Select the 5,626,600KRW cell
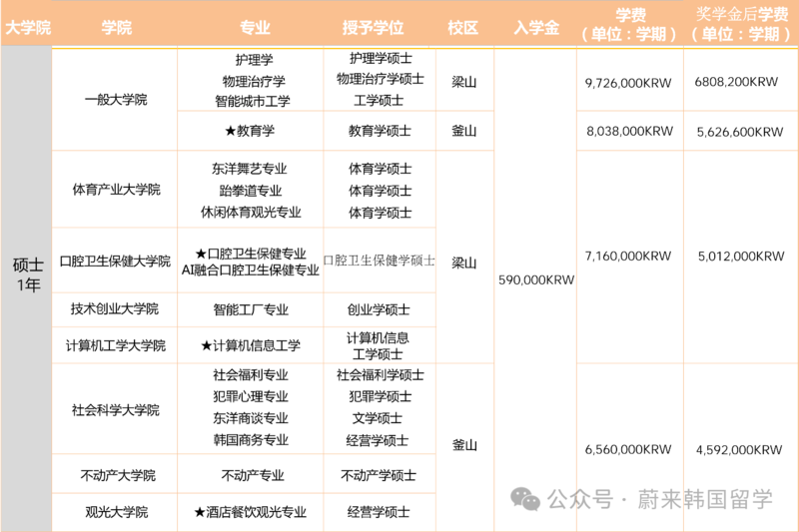The width and height of the screenshot is (799, 532). [x=741, y=131]
